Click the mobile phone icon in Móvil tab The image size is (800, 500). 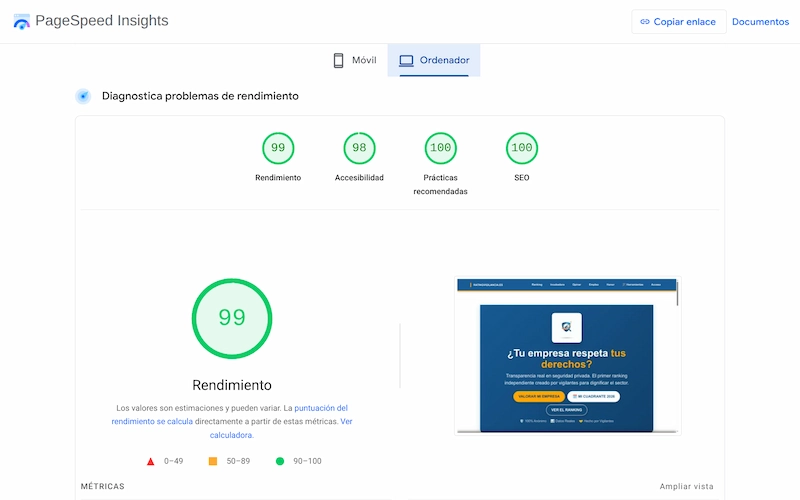[338, 60]
